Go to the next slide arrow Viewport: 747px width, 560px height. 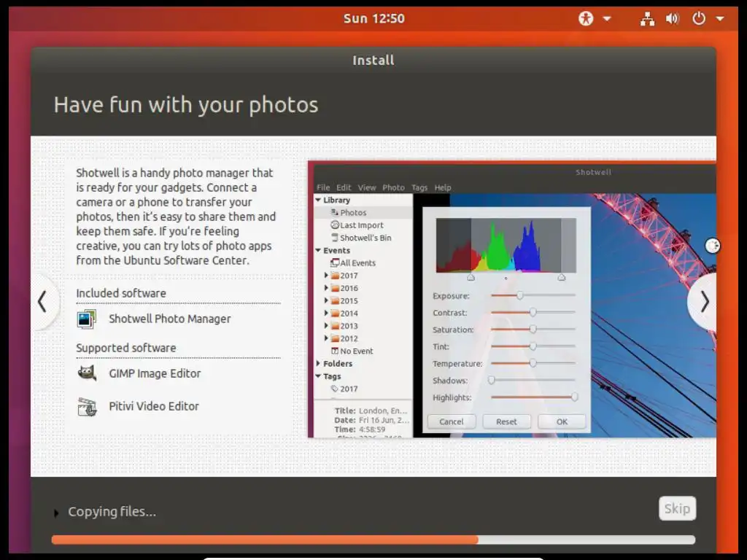704,301
